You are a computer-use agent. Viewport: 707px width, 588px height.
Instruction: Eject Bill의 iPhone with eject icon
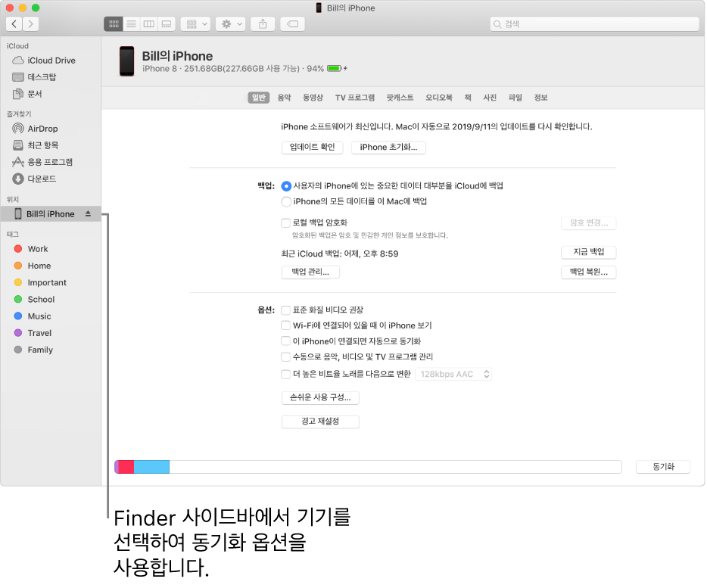pos(88,213)
